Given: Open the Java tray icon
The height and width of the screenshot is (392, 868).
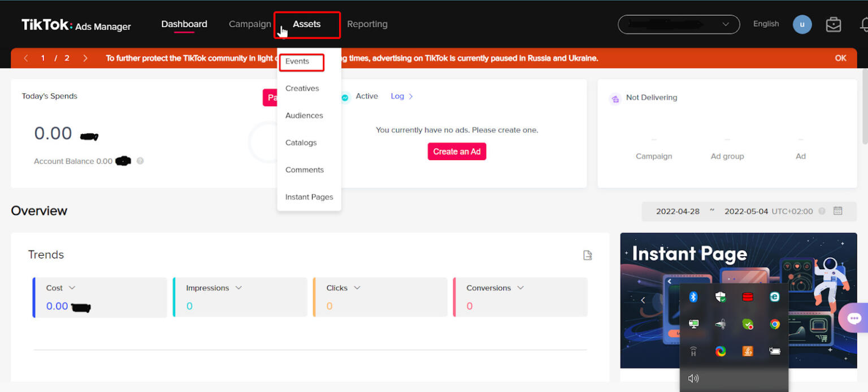Looking at the screenshot, I should (748, 351).
